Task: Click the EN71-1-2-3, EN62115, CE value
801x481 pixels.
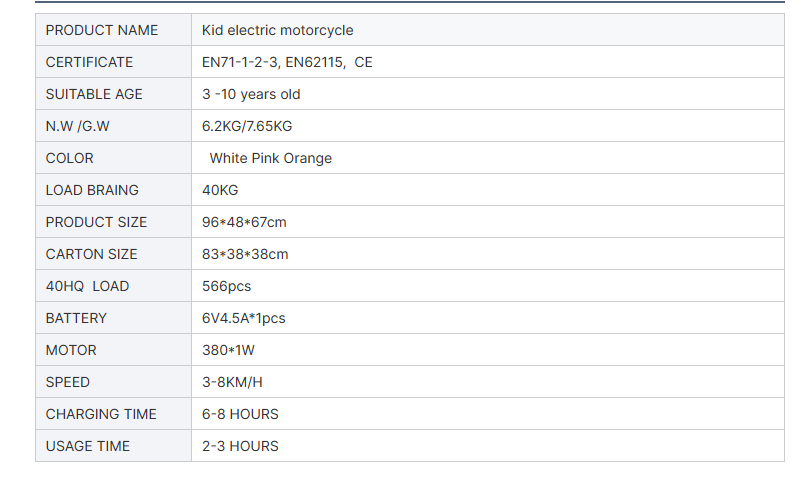Action: (x=287, y=62)
